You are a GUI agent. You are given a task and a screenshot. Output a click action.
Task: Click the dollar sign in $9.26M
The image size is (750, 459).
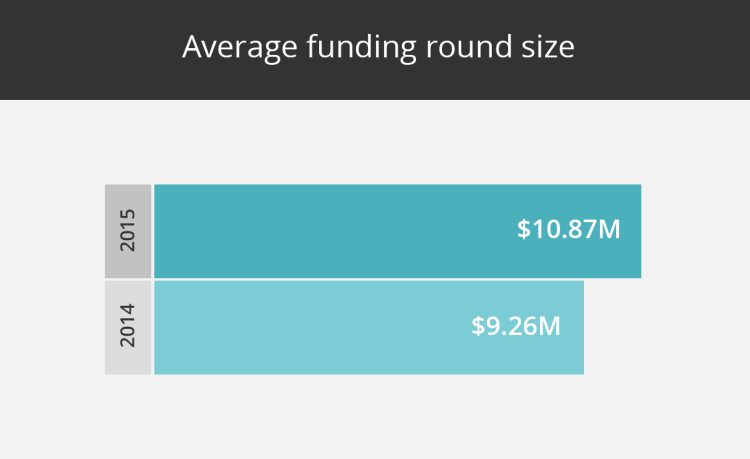(x=478, y=326)
